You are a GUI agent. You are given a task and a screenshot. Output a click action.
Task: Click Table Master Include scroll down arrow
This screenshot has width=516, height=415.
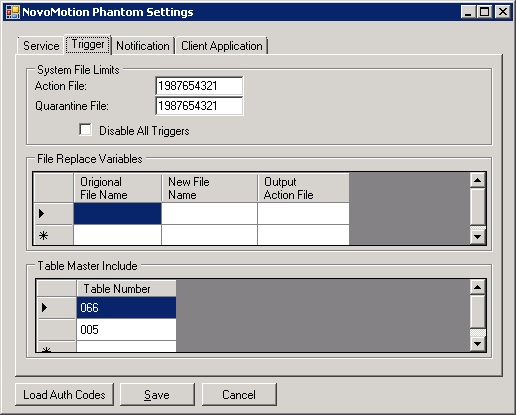(x=478, y=344)
